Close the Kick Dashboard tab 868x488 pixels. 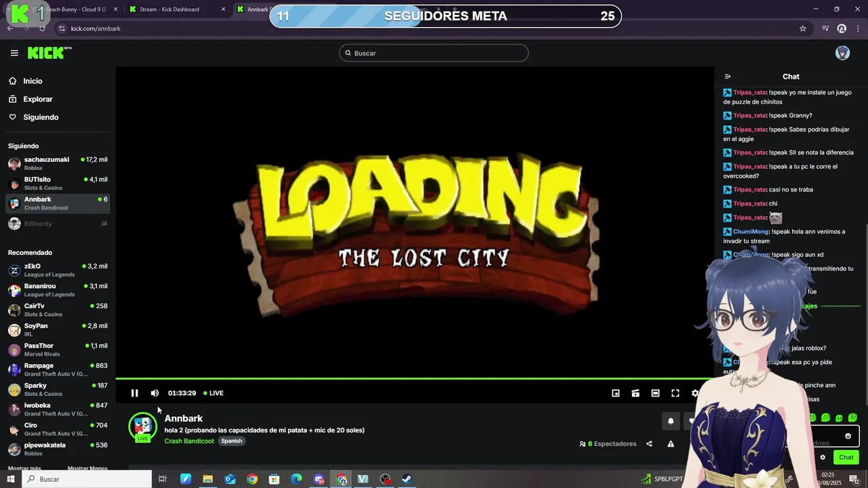point(223,9)
